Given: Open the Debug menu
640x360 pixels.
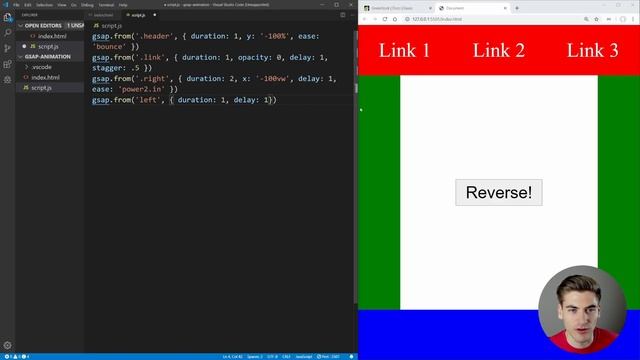Looking at the screenshot, I should tap(87, 5).
